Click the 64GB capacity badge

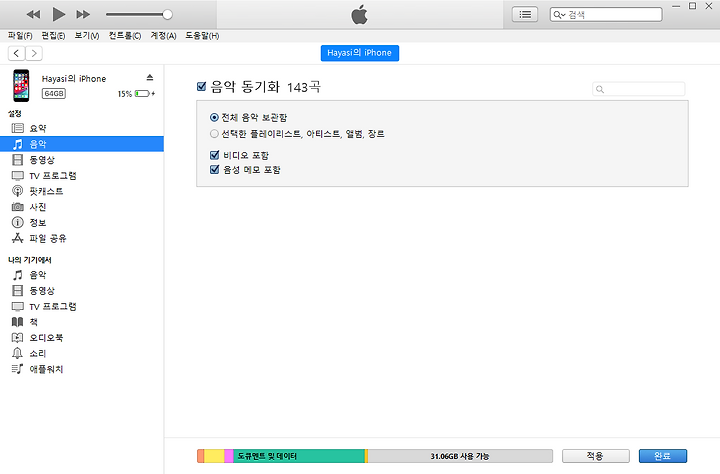pyautogui.click(x=54, y=94)
